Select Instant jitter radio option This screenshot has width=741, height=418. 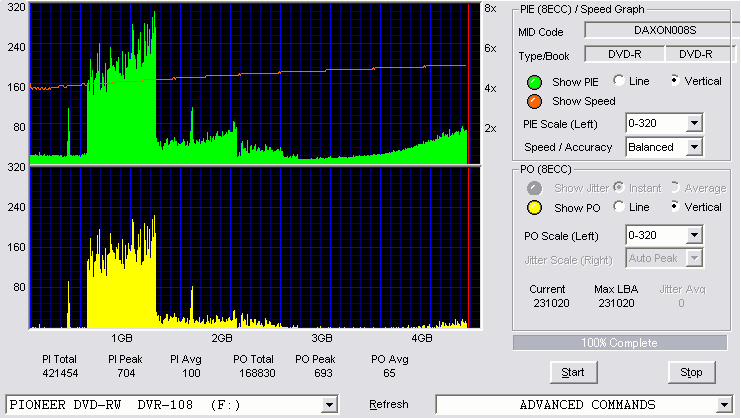[x=619, y=188]
